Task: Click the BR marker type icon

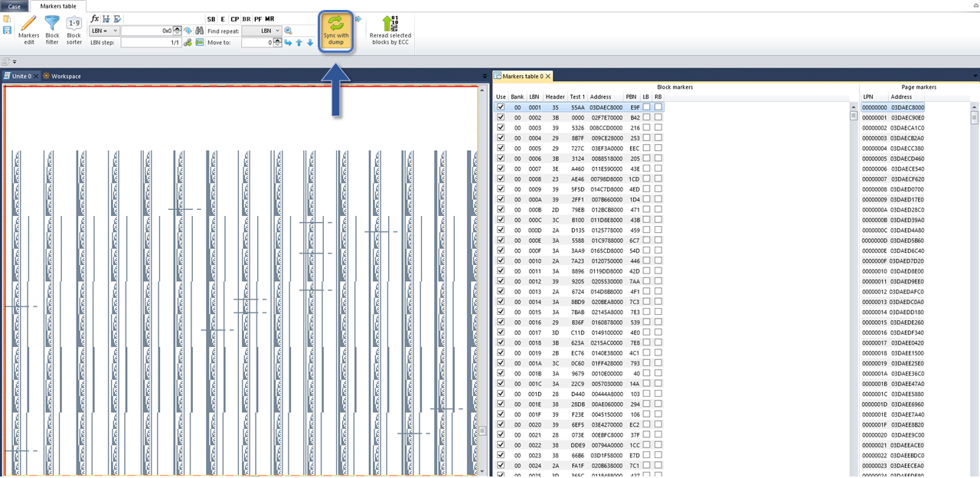Action: 247,19
